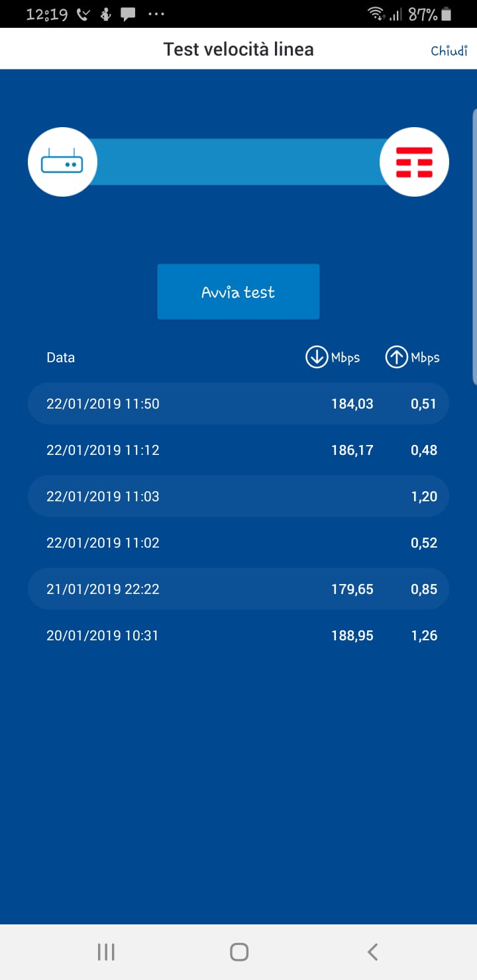Screen dimensions: 477x980
Task: Start the test with Avvia test
Action: tap(238, 292)
